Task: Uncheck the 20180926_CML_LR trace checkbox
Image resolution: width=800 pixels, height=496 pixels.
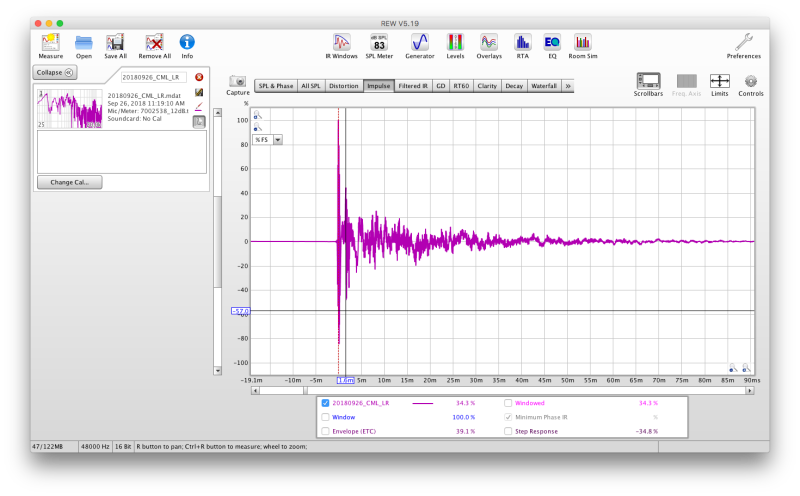Action: point(326,403)
